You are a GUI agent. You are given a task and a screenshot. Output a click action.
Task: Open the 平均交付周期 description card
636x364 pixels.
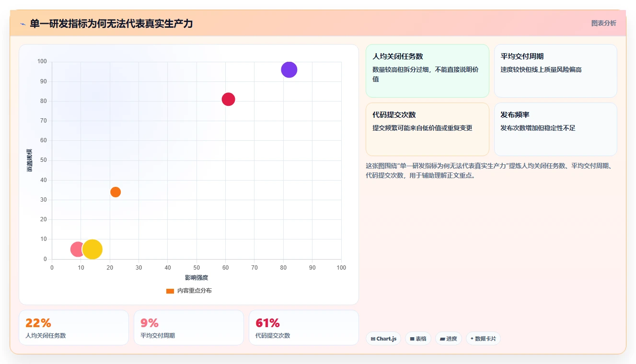pyautogui.click(x=555, y=71)
